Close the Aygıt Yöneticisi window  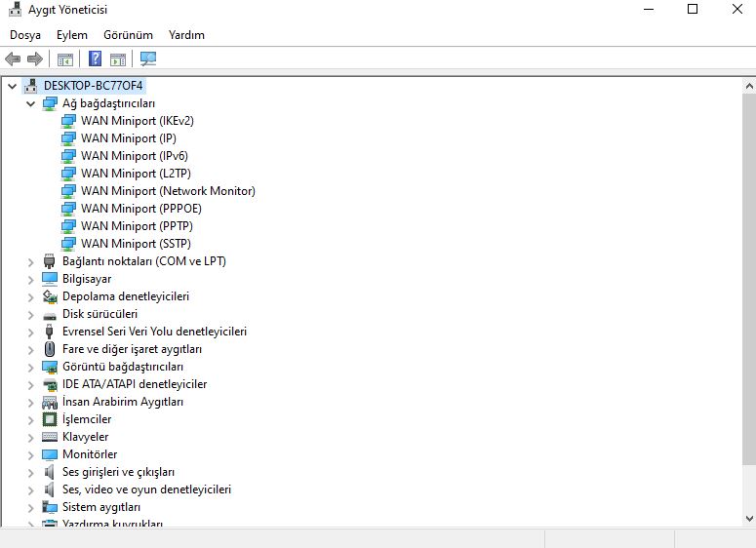(736, 9)
